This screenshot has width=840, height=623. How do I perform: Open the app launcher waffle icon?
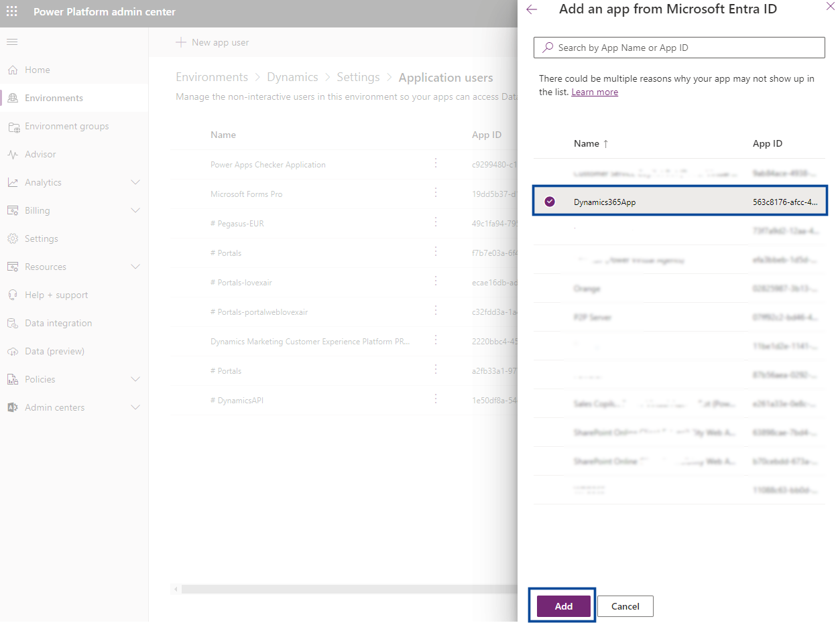coord(12,11)
